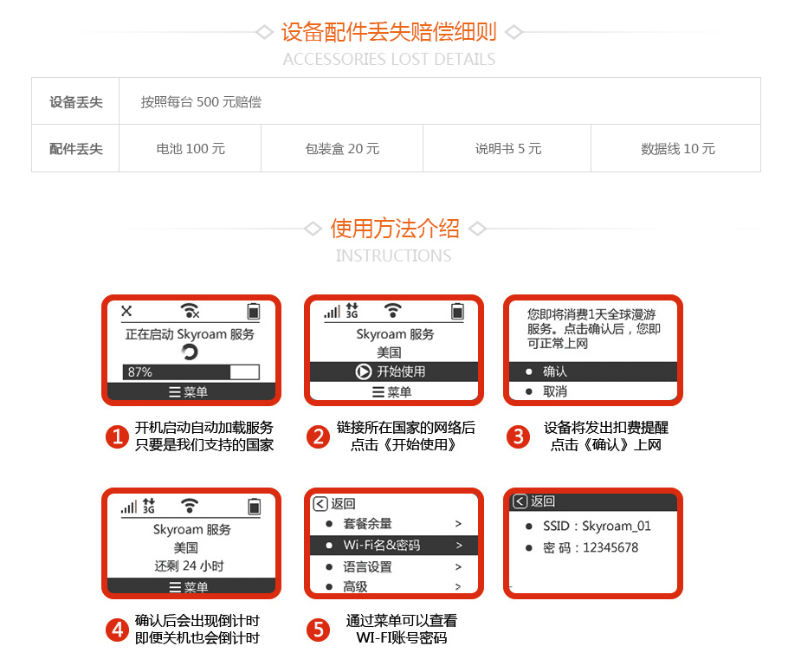Click the 3G icon on the 还剩 24 小时 screen
This screenshot has height=672, width=788.
(149, 506)
